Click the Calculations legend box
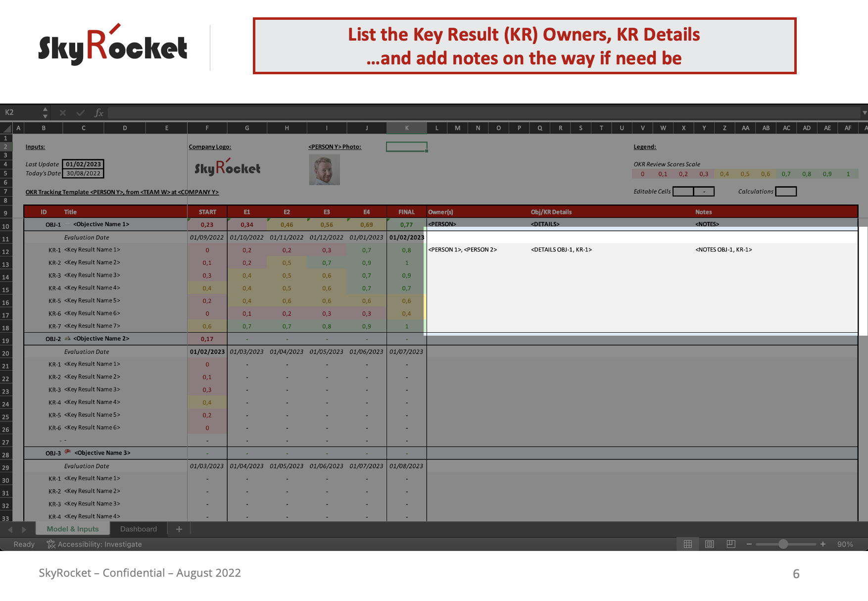Screen dimensions: 868x601 coord(786,192)
